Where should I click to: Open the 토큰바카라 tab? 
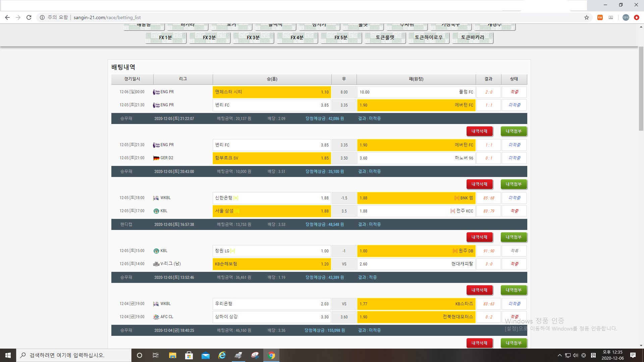pyautogui.click(x=473, y=38)
